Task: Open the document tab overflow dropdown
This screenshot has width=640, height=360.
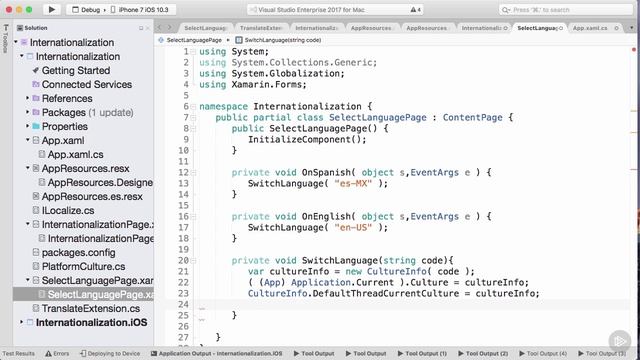Action: tap(632, 28)
